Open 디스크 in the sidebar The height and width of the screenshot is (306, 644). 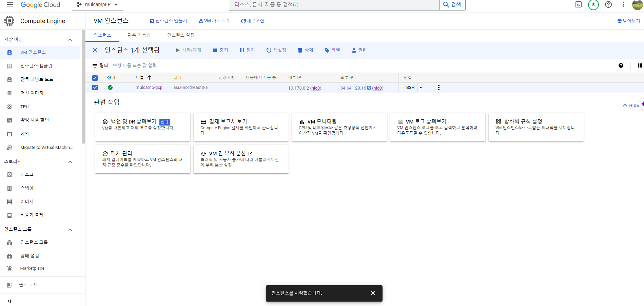tap(40, 174)
